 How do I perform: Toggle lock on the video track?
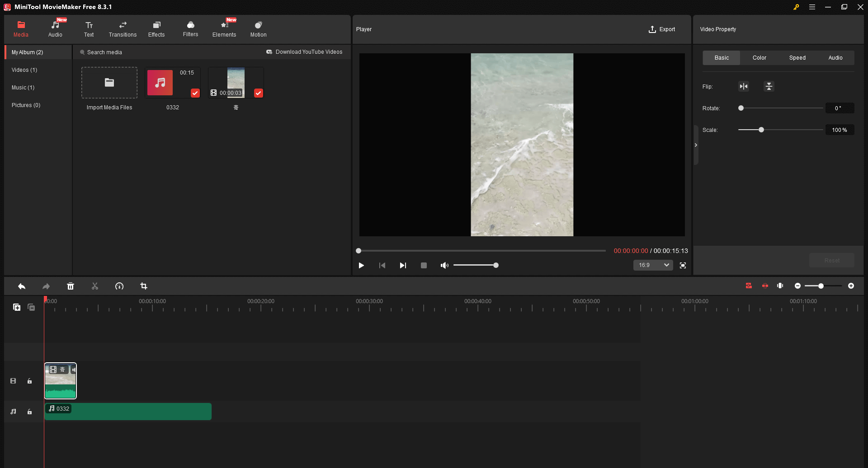tap(29, 381)
